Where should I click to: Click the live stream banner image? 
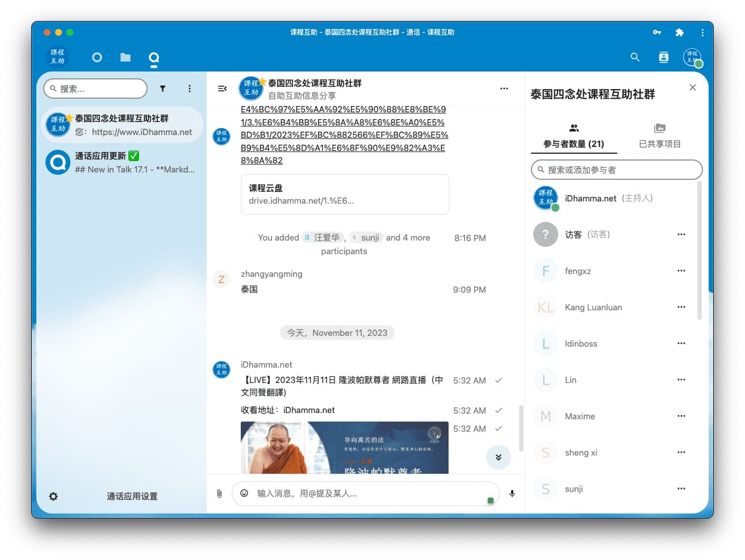point(345,448)
